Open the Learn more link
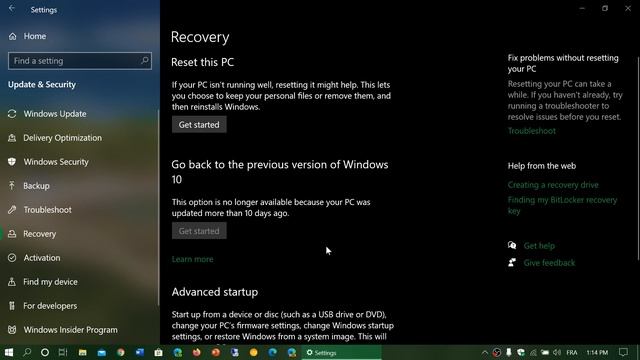640x360 pixels. pos(192,259)
